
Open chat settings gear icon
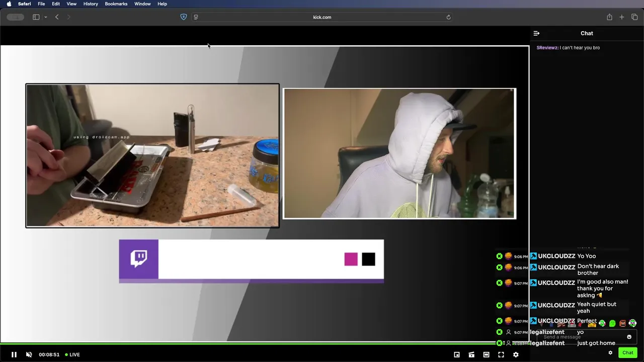coord(610,352)
